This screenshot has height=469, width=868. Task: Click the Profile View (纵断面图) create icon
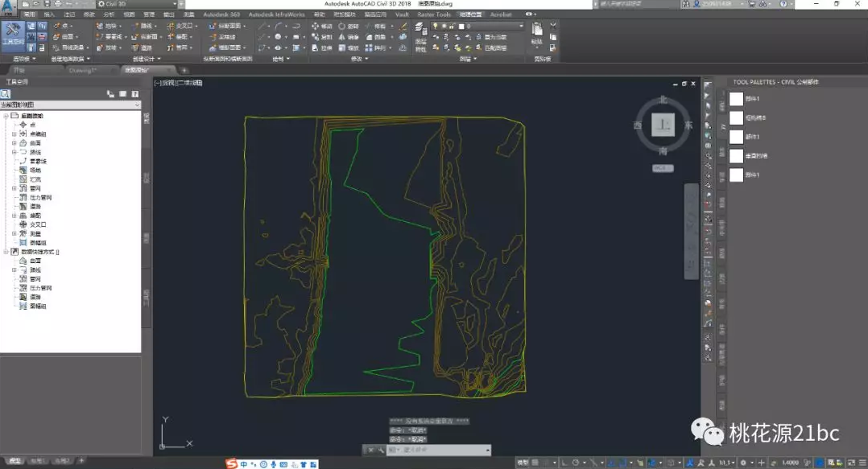[212, 26]
